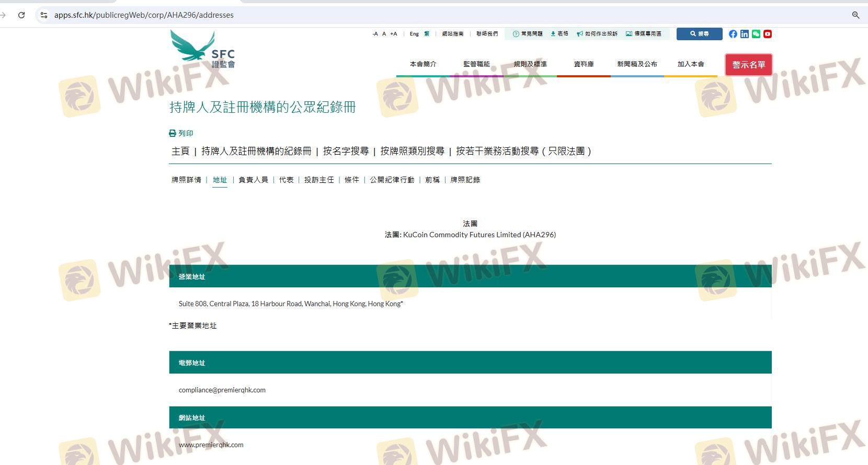Switch to the 負責人員 tab
This screenshot has width=868, height=465.
[x=253, y=180]
